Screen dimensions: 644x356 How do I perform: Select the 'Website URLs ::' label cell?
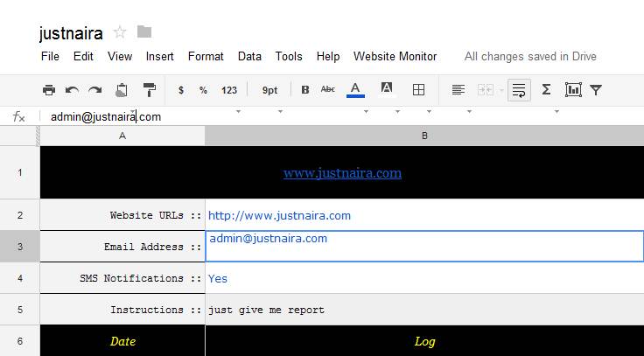tap(122, 215)
